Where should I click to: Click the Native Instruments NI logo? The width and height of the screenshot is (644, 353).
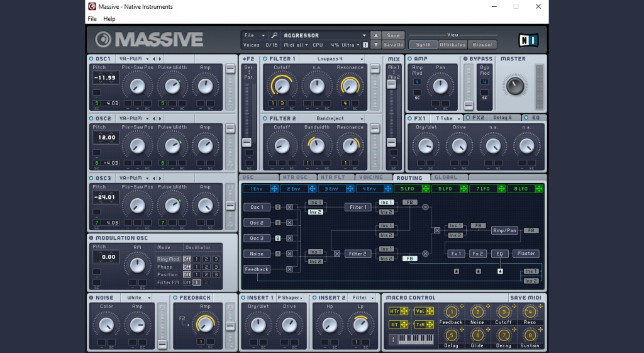528,40
